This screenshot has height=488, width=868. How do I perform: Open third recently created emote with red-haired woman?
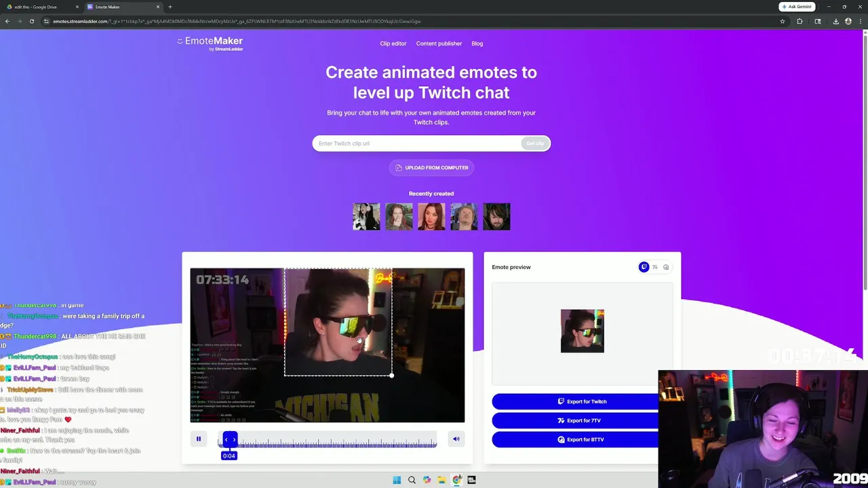click(x=431, y=217)
